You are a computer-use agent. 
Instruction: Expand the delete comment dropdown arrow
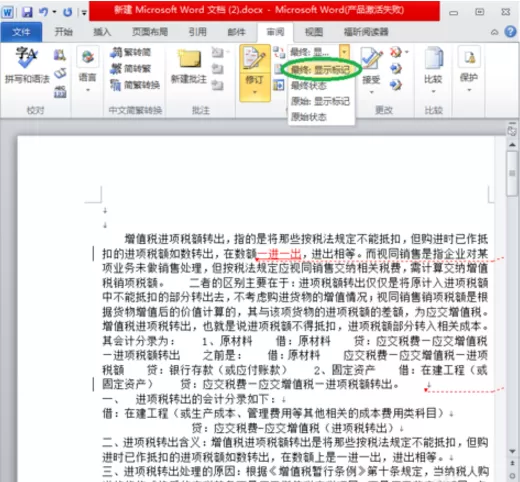click(228, 52)
